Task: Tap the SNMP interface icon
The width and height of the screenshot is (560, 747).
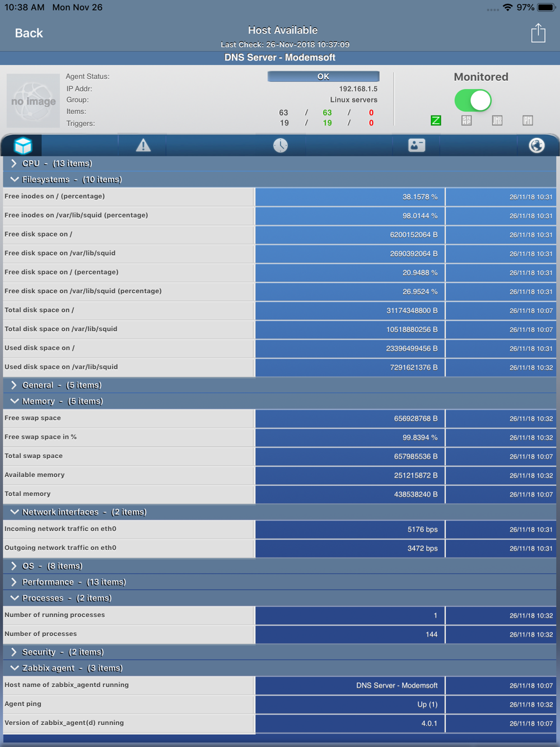Action: (466, 120)
